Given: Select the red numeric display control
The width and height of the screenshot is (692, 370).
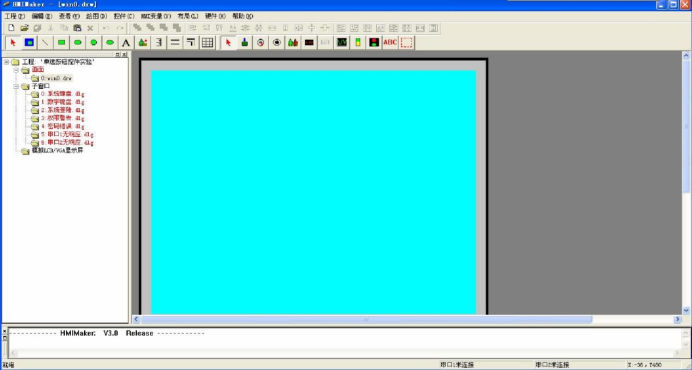Looking at the screenshot, I should point(309,42).
